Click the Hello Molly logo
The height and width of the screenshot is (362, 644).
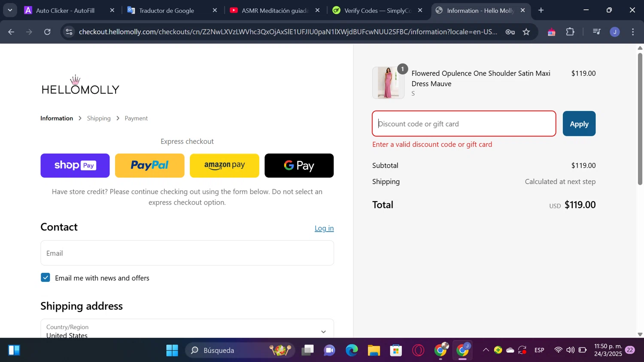tap(80, 85)
